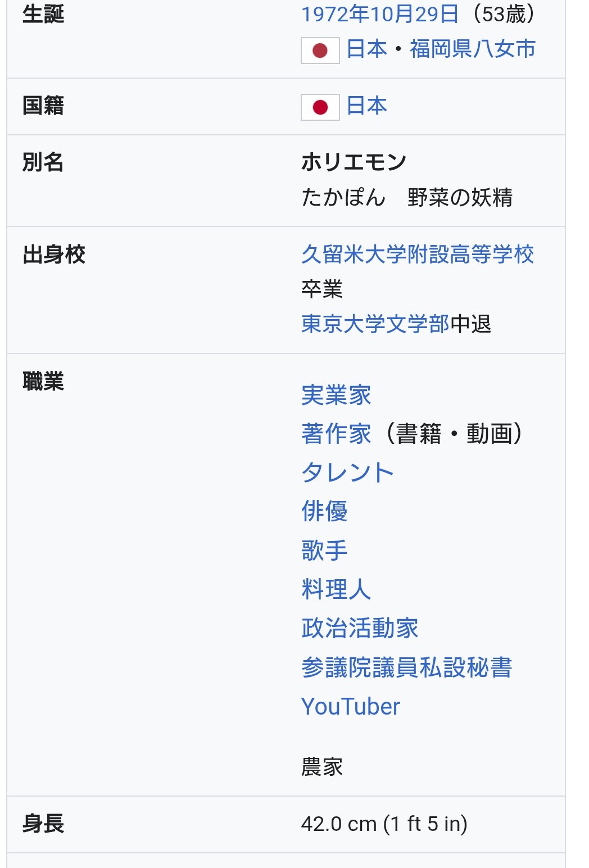Open the 福岡県八女市 birthplace link
589x868 pixels.
[472, 49]
